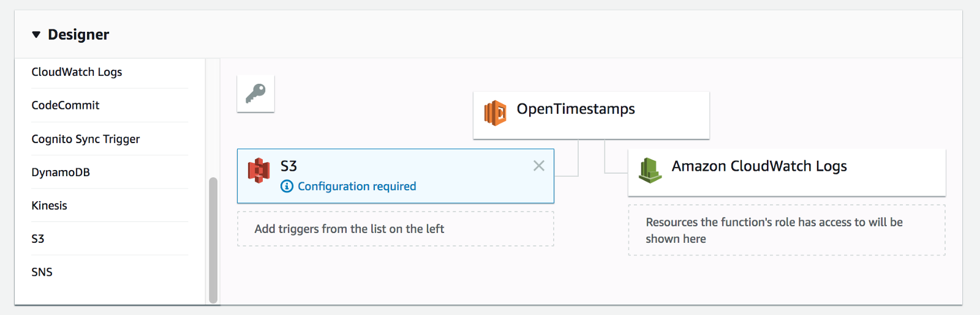Pick S3 in the trigger list

(110, 239)
